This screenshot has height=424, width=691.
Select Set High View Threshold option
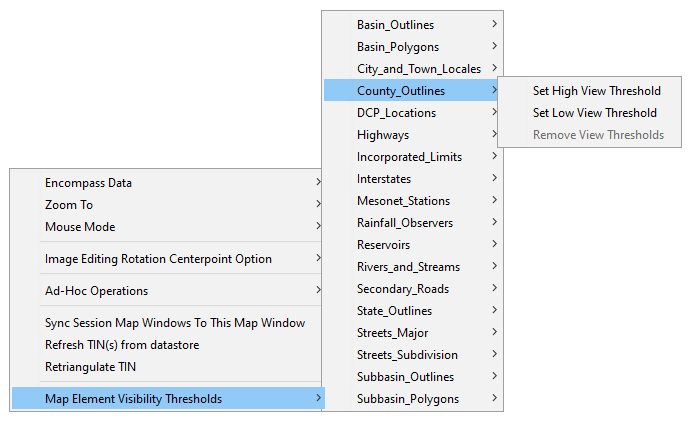(596, 91)
